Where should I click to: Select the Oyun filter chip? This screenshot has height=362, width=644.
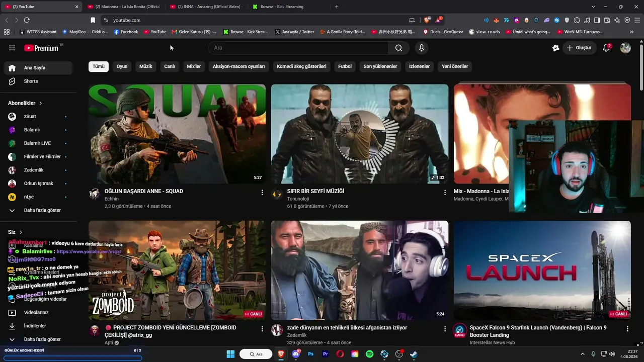(122, 66)
